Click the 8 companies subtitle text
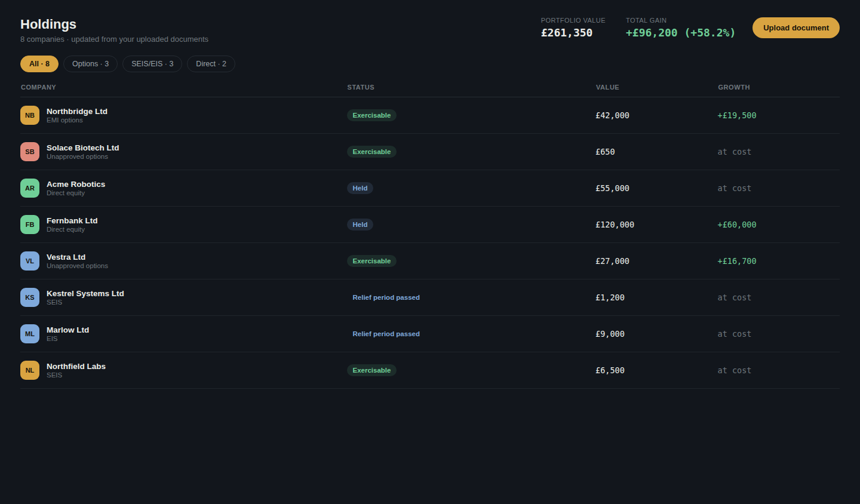Image resolution: width=860 pixels, height=504 pixels. tap(114, 39)
